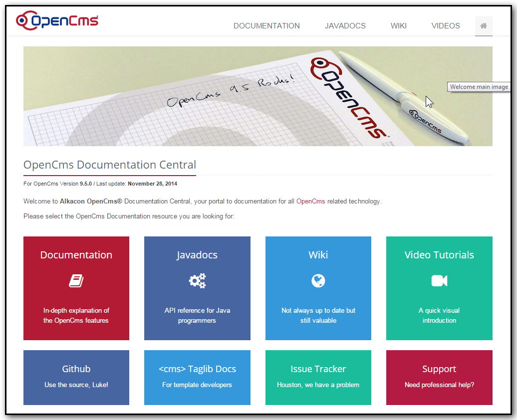Viewport: 517px width, 420px height.
Task: Click the globe icon in Wiki tile
Action: coord(318,281)
